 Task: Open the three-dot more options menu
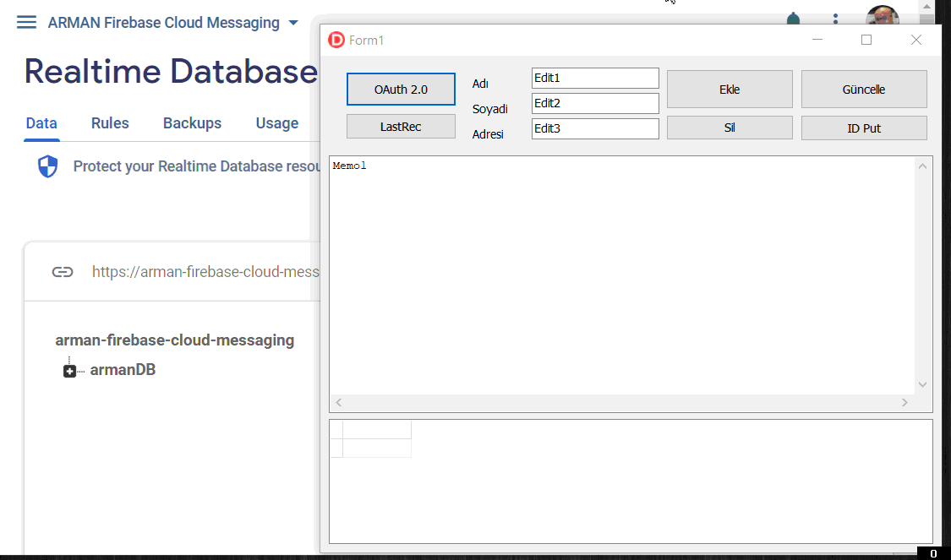[835, 19]
